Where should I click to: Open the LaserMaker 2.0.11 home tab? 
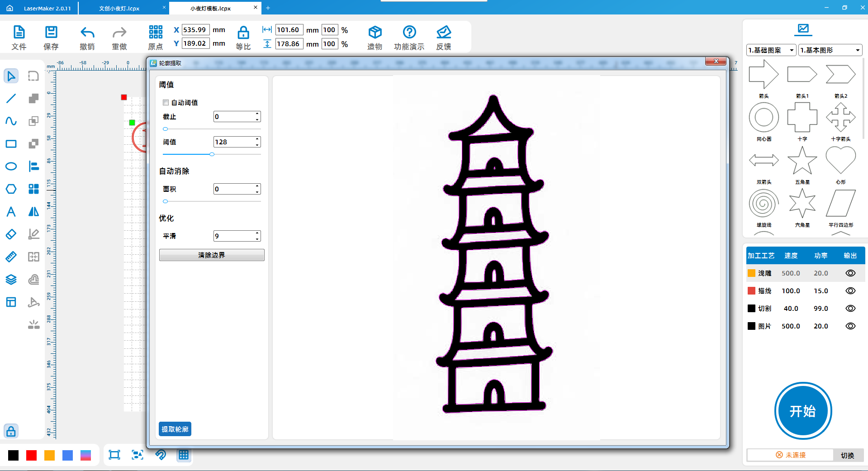[40, 8]
